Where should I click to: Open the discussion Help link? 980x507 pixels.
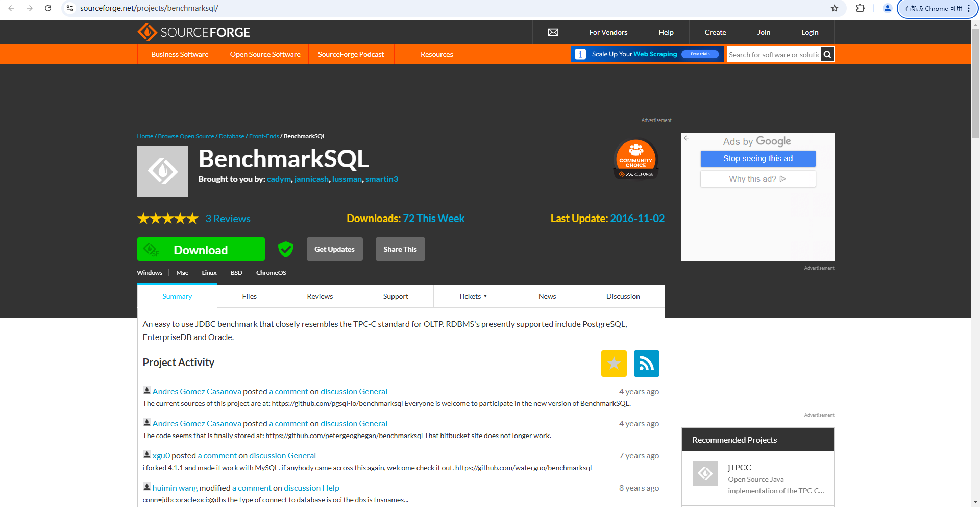click(311, 488)
